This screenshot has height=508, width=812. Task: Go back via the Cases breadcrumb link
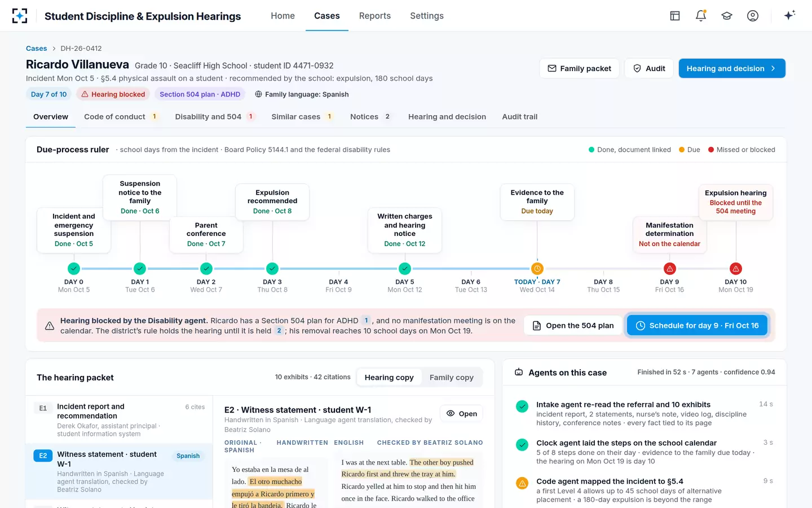[37, 49]
